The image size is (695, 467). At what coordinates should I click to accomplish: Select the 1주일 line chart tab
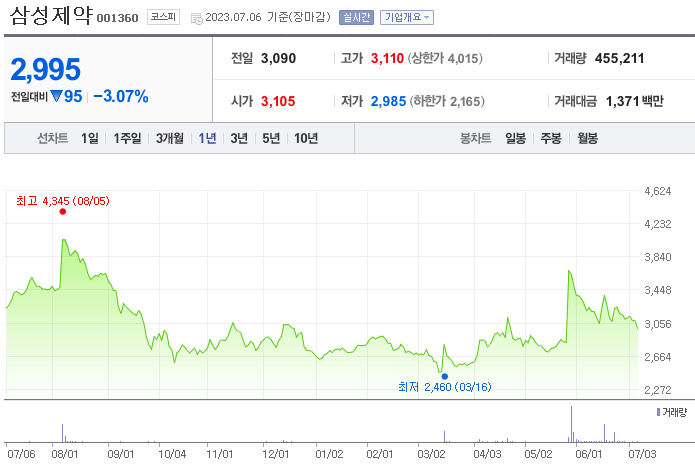click(127, 138)
